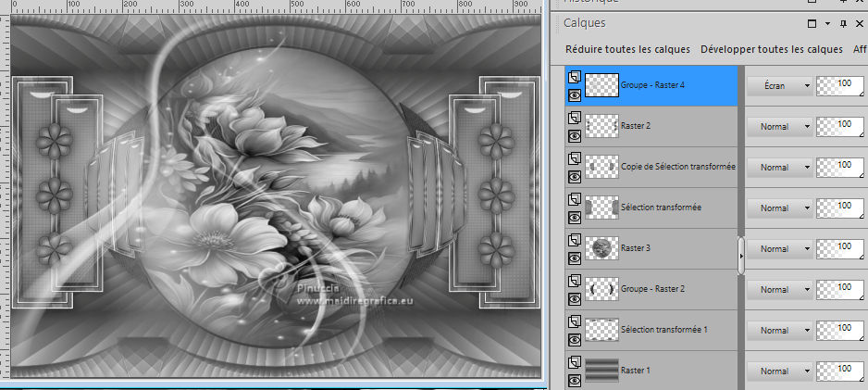
Task: Open the Écran blend mode dropdown
Action: coord(779,86)
